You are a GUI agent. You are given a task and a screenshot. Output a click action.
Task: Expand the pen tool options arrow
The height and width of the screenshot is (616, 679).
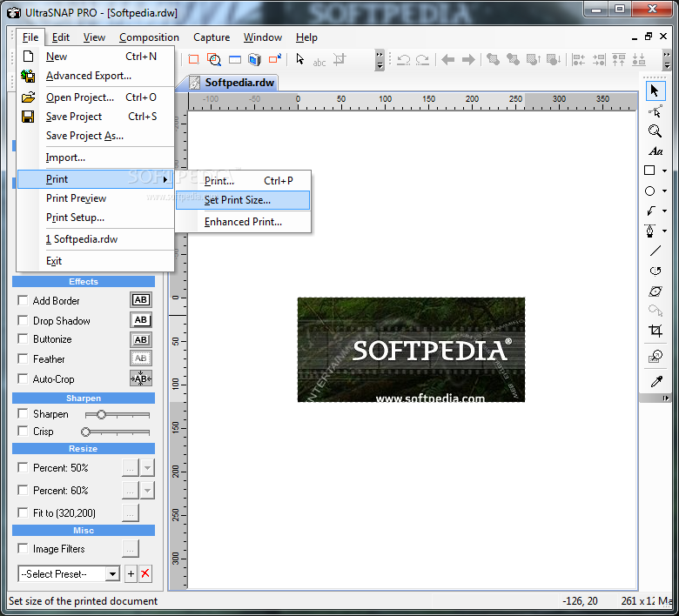click(x=665, y=231)
